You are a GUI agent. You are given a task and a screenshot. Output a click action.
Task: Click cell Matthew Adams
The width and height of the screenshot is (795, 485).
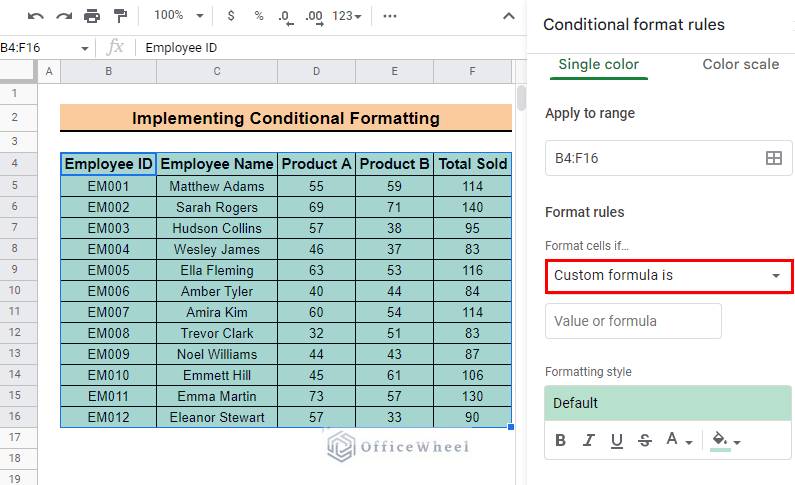pos(217,186)
